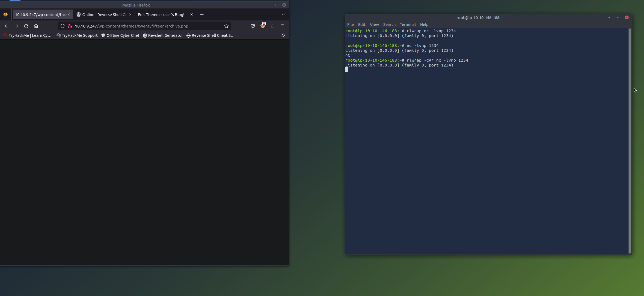Image resolution: width=644 pixels, height=296 pixels.
Task: Switch to Online - Reverse Shell Generator tab
Action: pos(102,15)
